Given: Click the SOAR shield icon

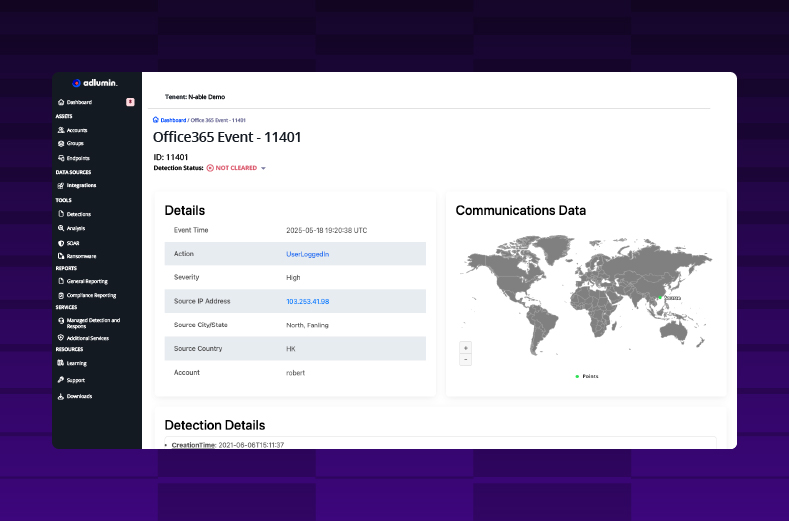Looking at the screenshot, I should coord(61,242).
